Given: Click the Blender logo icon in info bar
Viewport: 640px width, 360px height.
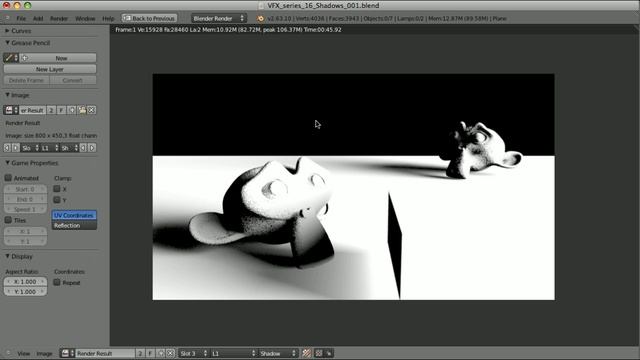Looking at the screenshot, I should 260,18.
